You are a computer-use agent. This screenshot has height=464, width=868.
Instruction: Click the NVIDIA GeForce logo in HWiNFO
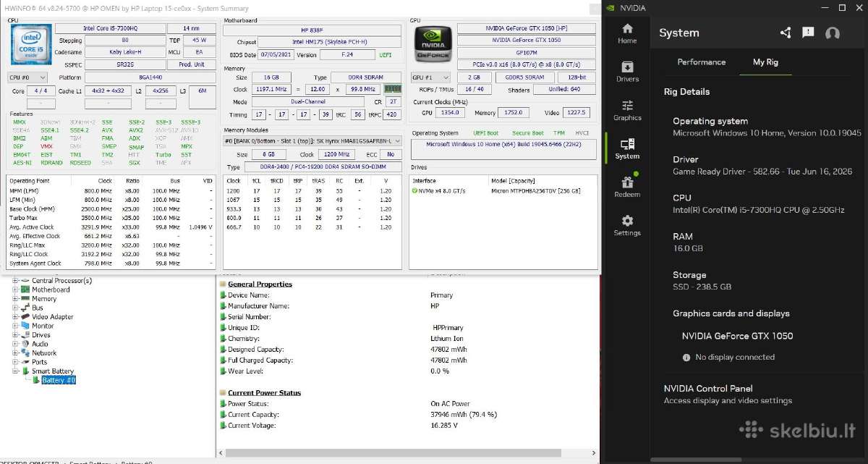[433, 44]
